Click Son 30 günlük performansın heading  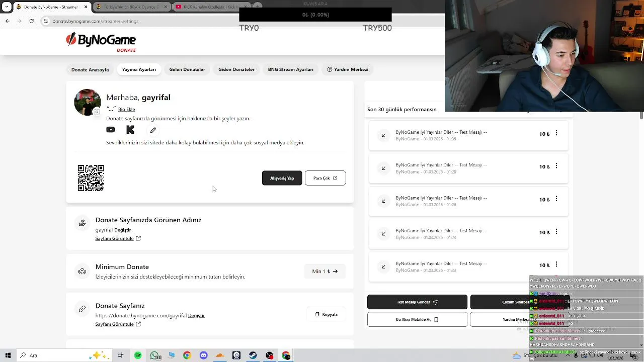(x=402, y=109)
